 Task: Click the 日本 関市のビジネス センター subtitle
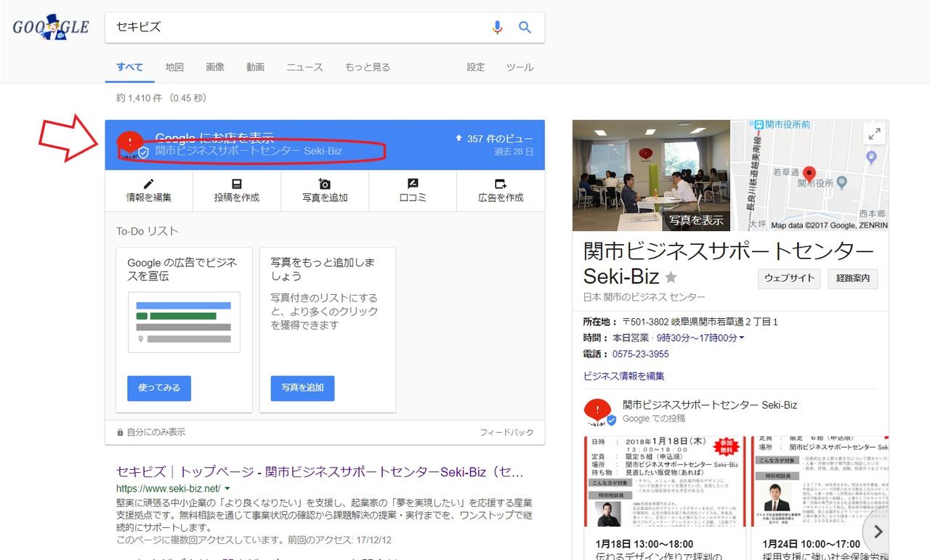point(644,297)
